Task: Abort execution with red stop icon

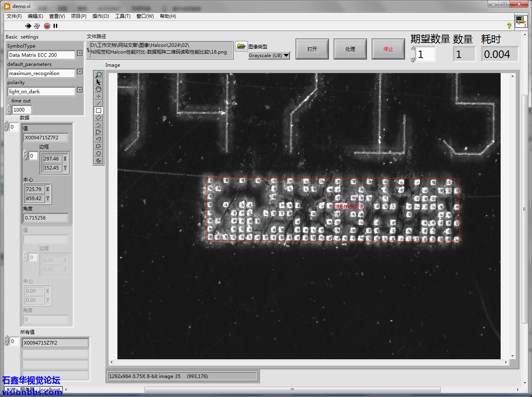Action: (47, 26)
